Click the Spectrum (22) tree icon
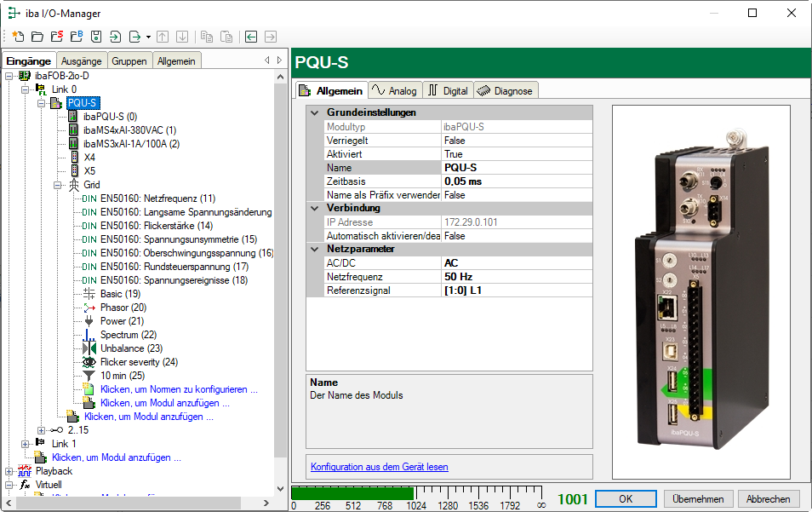 [89, 335]
